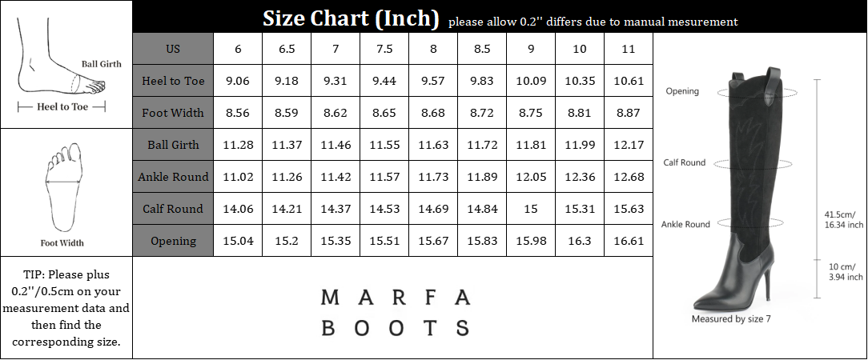This screenshot has height=360, width=868.
Task: Select the US size 7 column header
Action: [x=336, y=49]
